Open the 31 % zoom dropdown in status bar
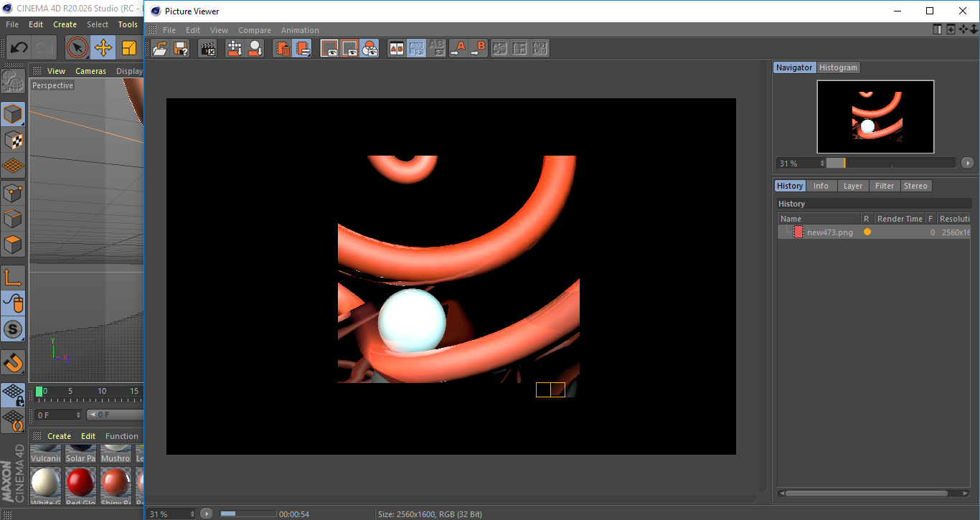Image resolution: width=980 pixels, height=520 pixels. [171, 514]
